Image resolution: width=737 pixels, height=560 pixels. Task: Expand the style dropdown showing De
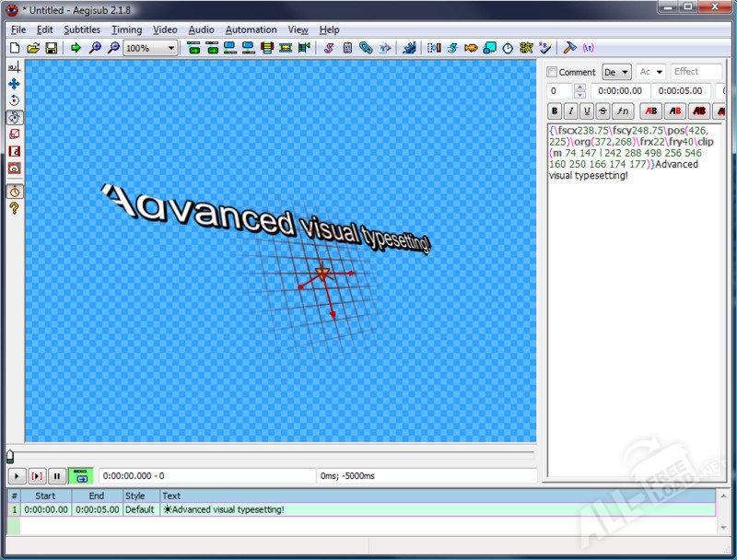[616, 72]
